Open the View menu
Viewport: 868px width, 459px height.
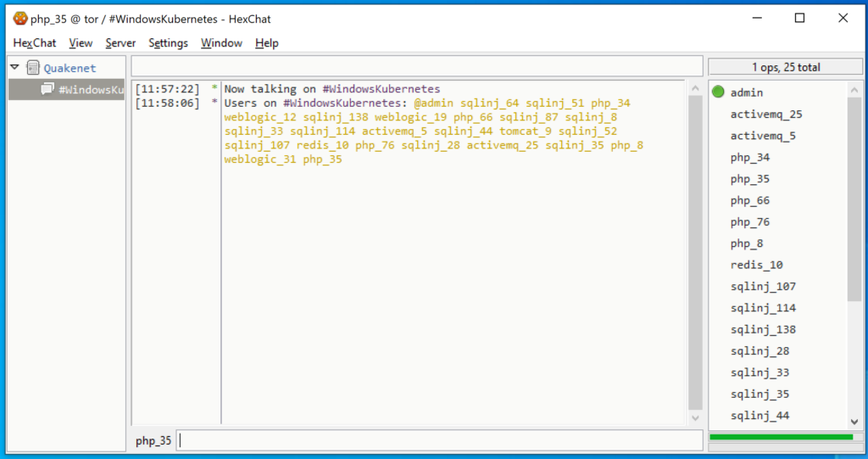pyautogui.click(x=81, y=43)
